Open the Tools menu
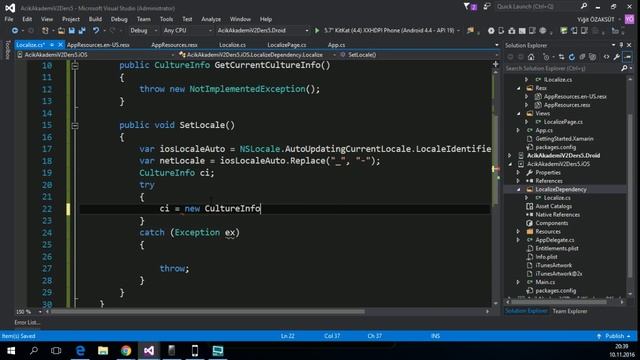Screen dimensions: 640x360 pos(166,19)
